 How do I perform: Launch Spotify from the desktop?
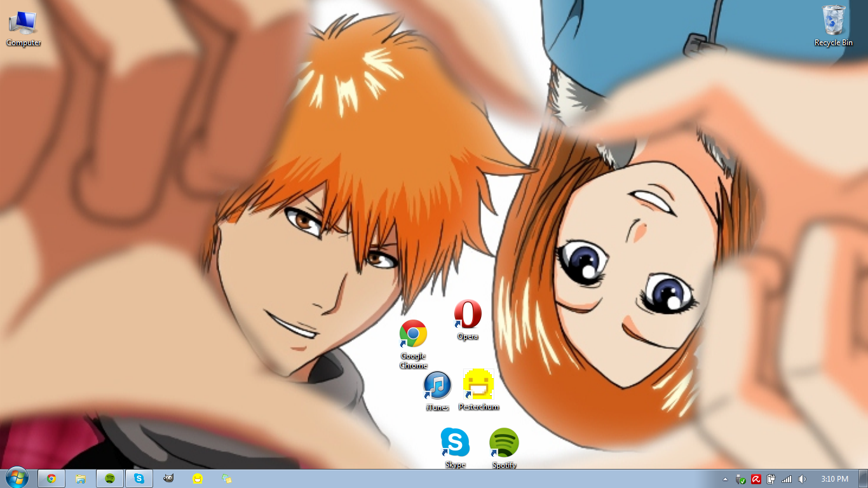[x=503, y=443]
